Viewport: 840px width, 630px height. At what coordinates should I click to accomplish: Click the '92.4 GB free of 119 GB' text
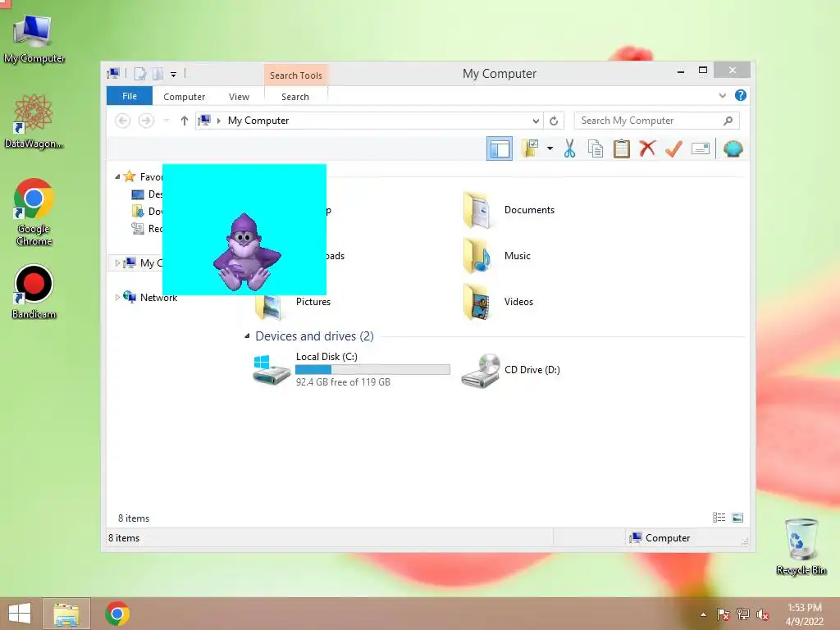(343, 382)
